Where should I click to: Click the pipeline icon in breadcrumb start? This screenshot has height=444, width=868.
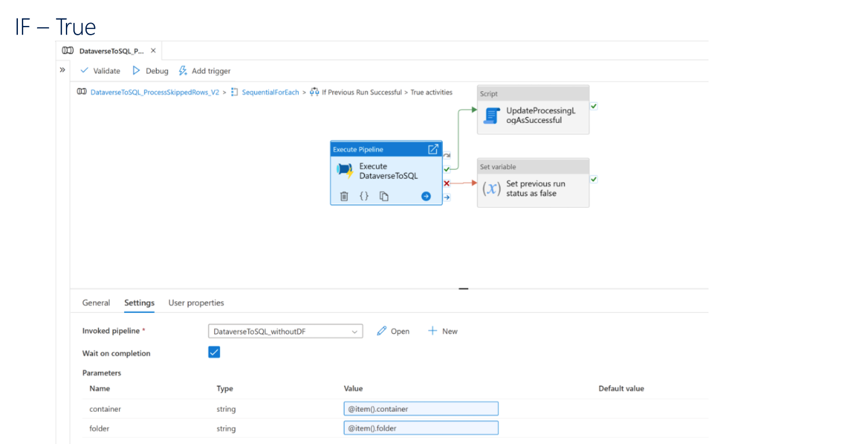pos(82,92)
